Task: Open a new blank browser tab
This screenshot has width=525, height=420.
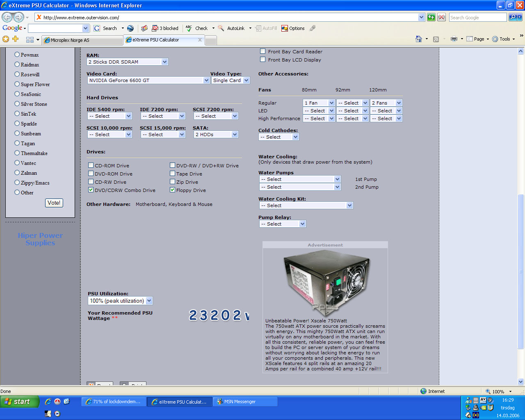Action: (211, 40)
